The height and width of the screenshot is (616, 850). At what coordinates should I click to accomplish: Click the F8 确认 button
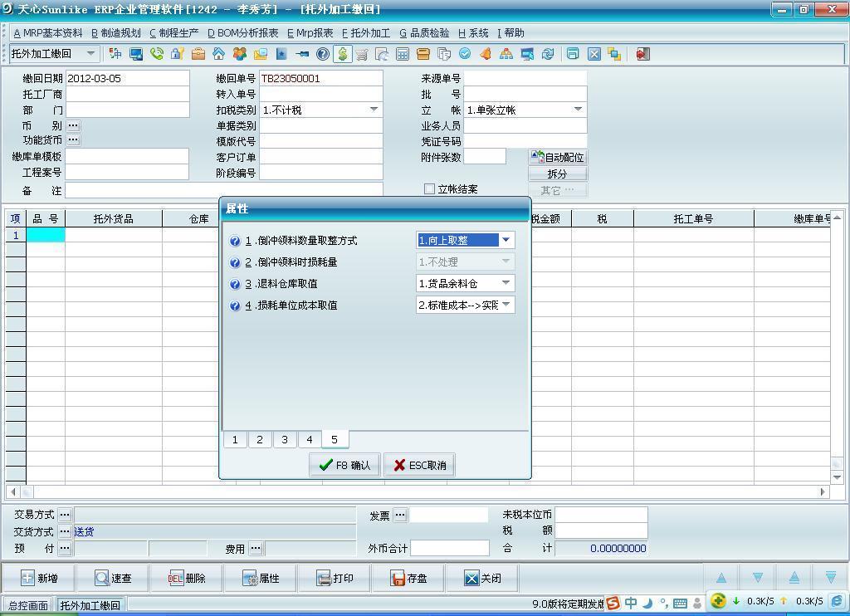point(344,465)
